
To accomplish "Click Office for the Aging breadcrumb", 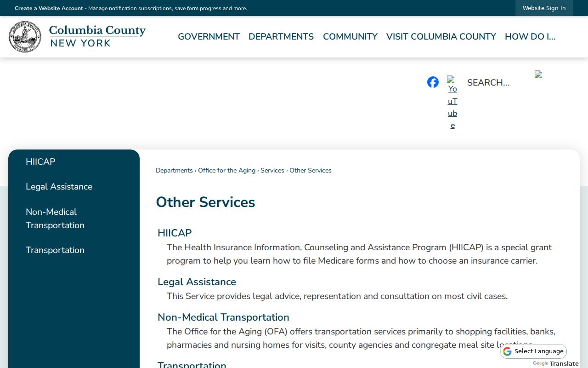I will (226, 171).
